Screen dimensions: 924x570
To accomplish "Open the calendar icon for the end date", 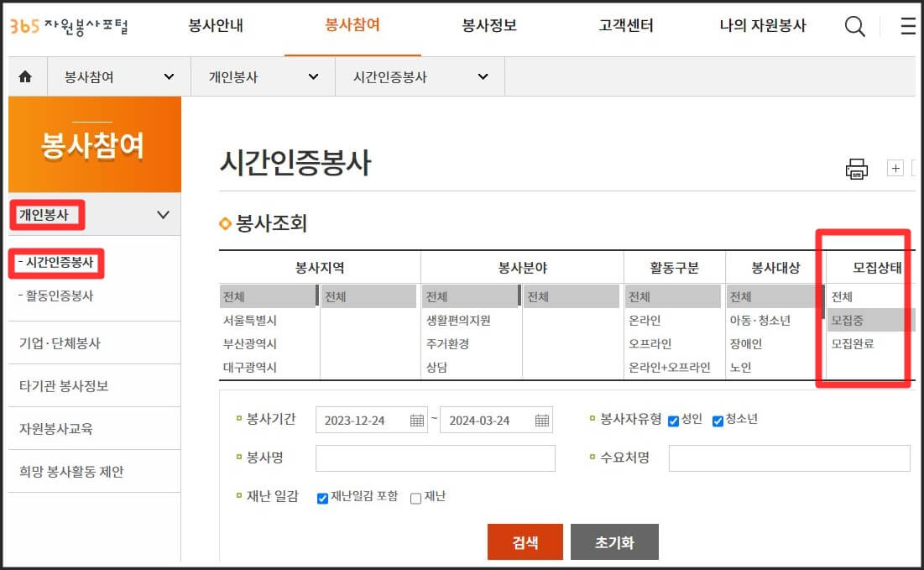I will (541, 420).
